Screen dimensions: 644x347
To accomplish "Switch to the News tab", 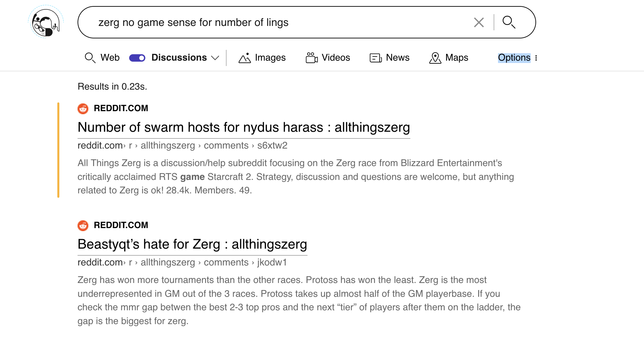I will [398, 58].
